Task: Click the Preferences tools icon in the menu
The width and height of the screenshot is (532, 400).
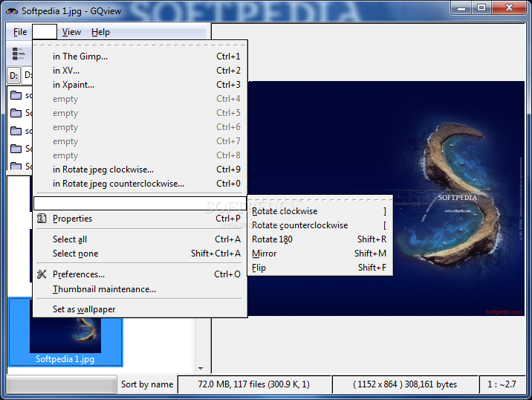Action: pos(42,274)
